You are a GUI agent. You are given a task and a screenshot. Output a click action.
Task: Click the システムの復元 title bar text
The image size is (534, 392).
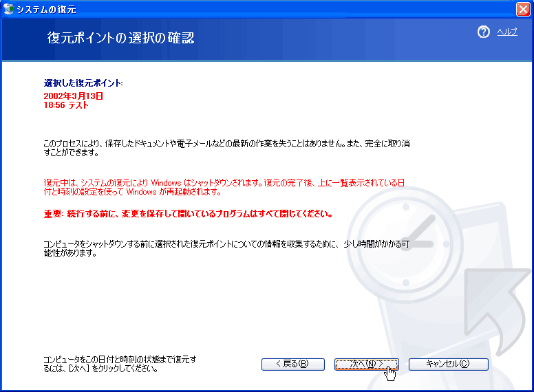tap(46, 10)
